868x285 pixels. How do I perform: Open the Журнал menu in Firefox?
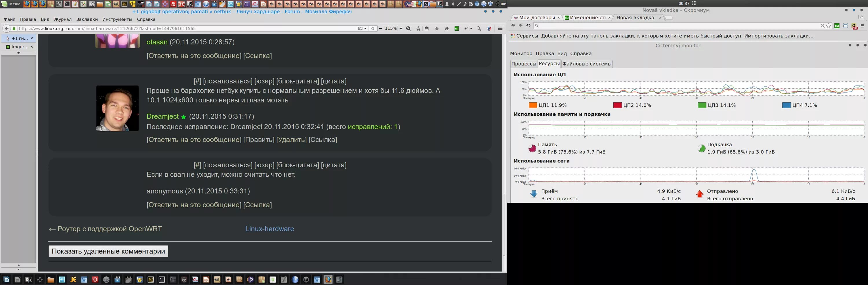click(63, 20)
